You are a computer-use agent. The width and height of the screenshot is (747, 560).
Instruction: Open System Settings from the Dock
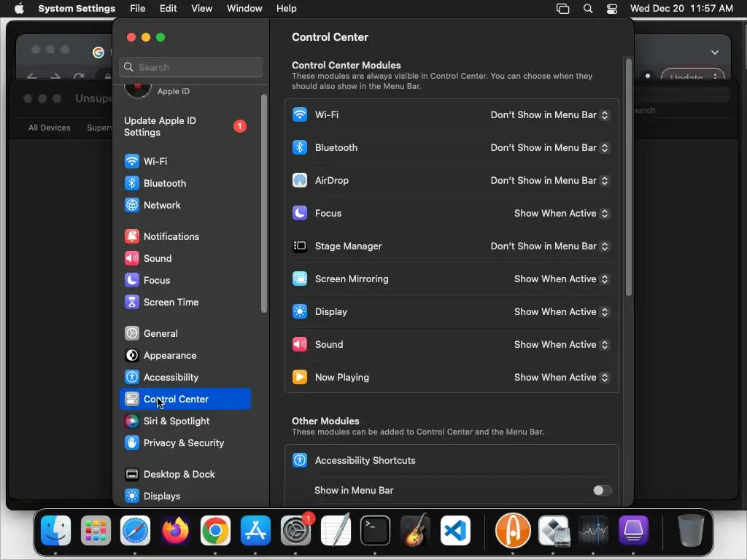[x=295, y=531]
